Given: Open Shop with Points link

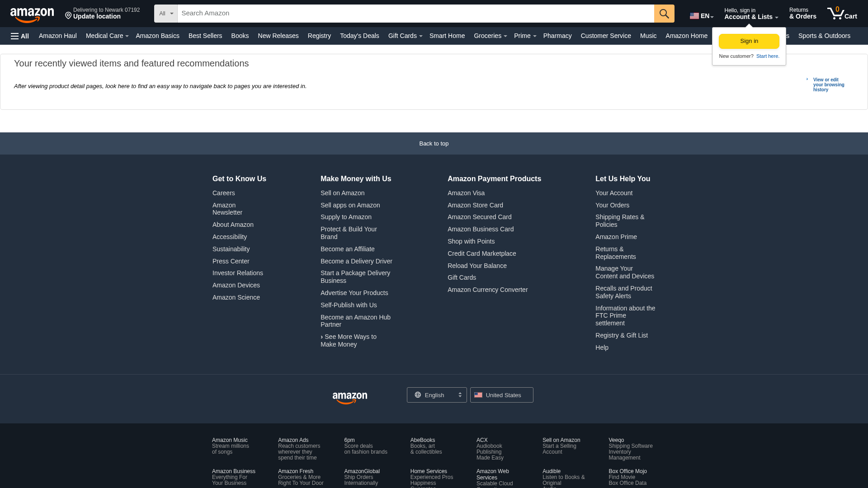Looking at the screenshot, I should (471, 241).
